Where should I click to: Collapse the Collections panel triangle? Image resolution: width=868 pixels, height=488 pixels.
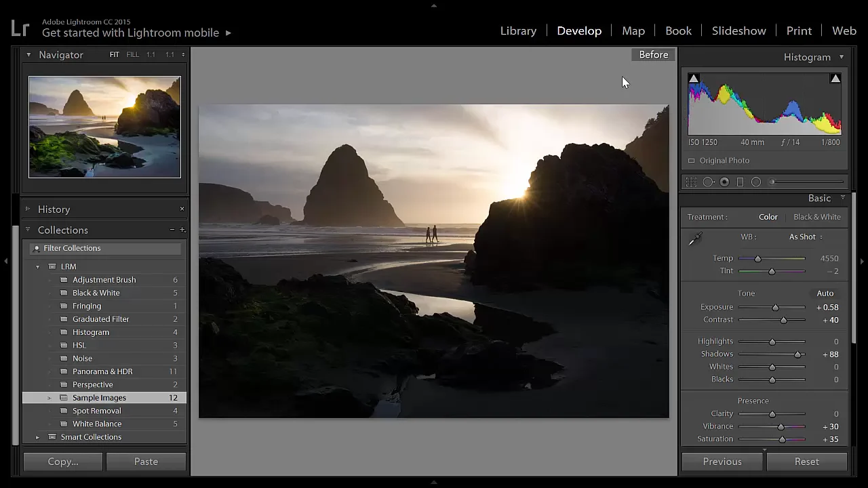pos(28,230)
